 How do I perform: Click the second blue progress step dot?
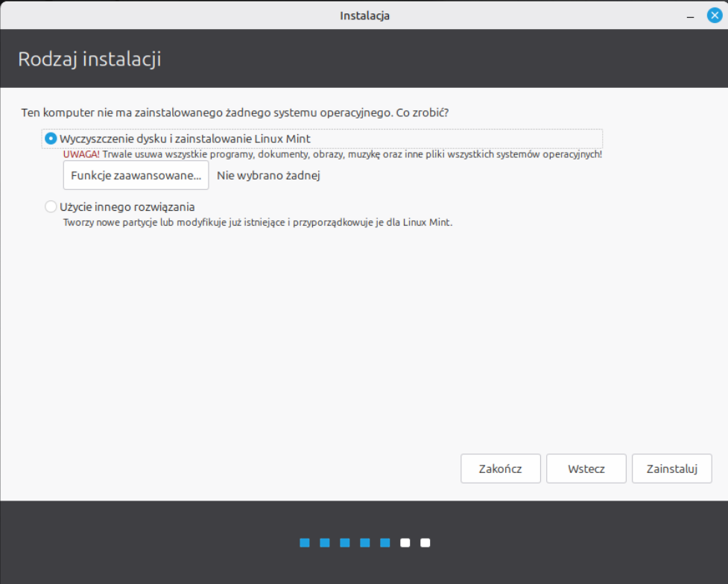[x=324, y=543]
